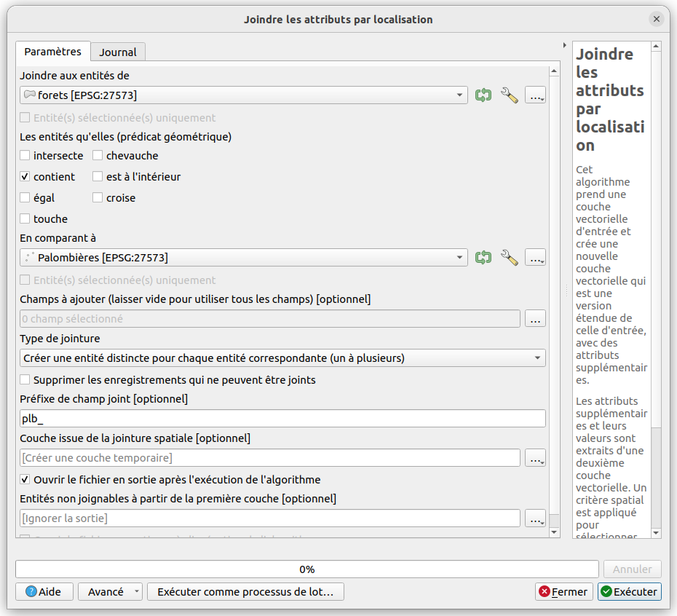Browse output for spatial join layer
Screen dimensions: 677x616
[x=535, y=458]
